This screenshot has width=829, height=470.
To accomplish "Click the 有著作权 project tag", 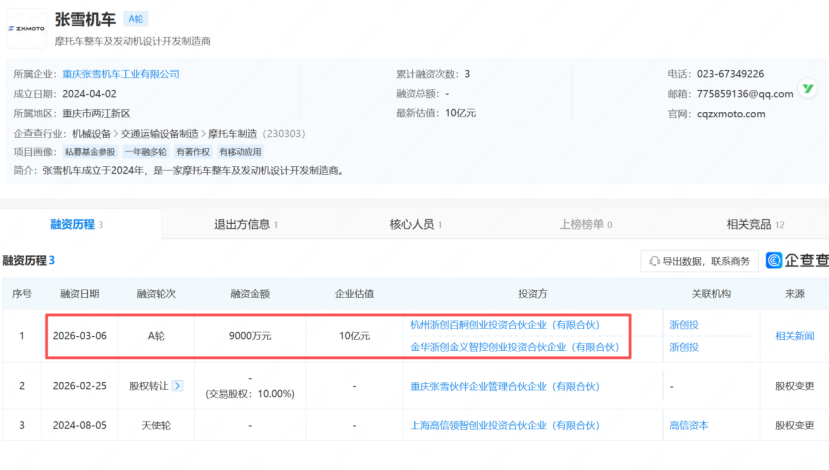I will 192,152.
